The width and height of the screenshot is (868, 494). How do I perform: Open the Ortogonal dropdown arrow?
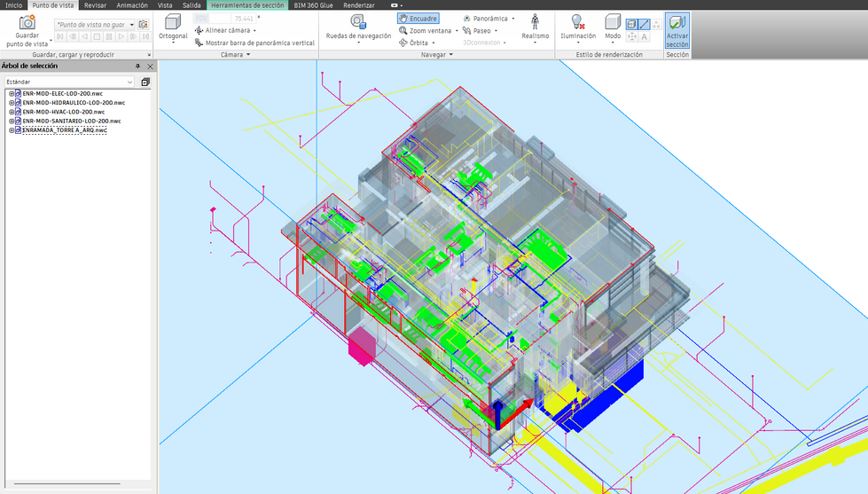(x=173, y=43)
